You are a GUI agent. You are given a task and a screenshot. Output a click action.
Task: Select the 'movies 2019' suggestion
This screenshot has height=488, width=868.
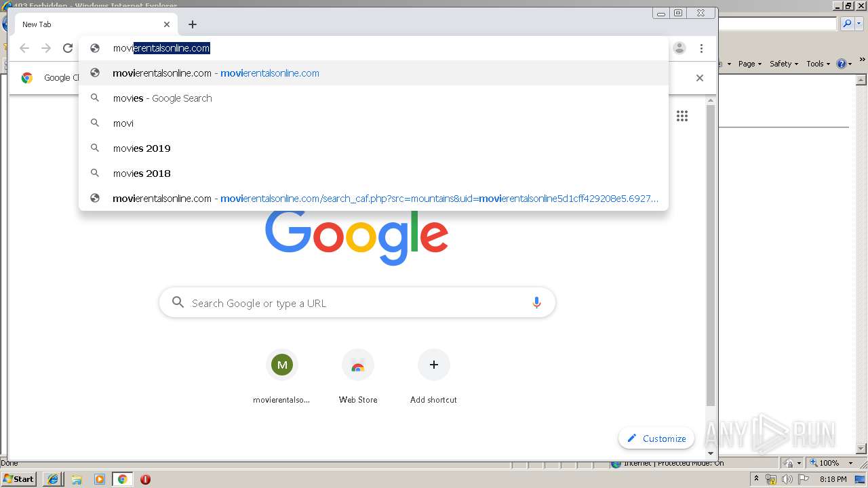(x=374, y=148)
